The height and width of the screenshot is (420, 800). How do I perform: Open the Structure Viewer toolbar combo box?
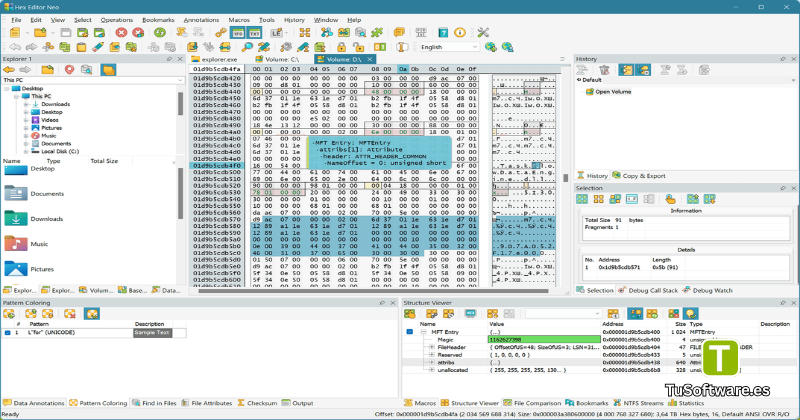click(563, 313)
